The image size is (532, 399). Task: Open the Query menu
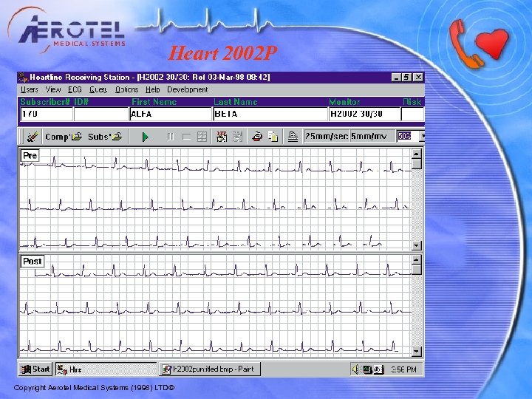(98, 89)
